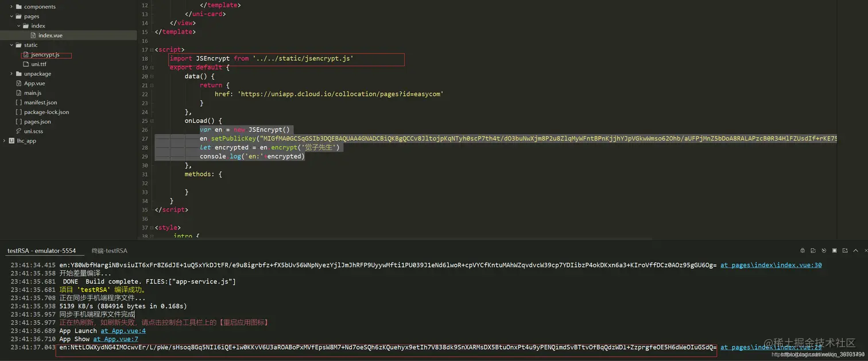Click the JS file icon beside main.js
868x361 pixels.
(x=19, y=93)
